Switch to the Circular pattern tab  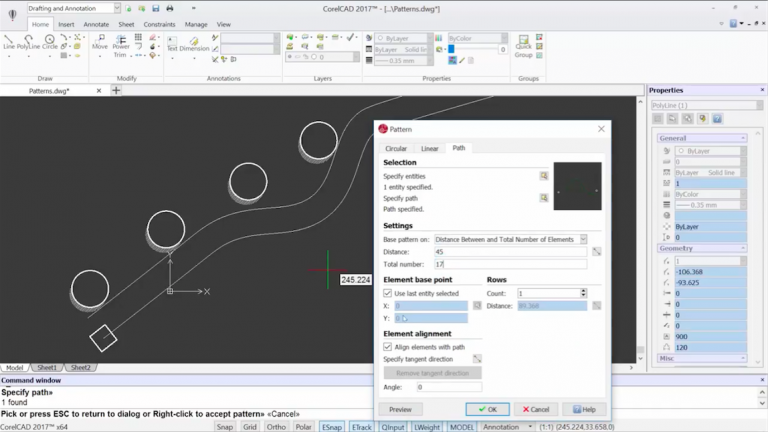(x=396, y=148)
